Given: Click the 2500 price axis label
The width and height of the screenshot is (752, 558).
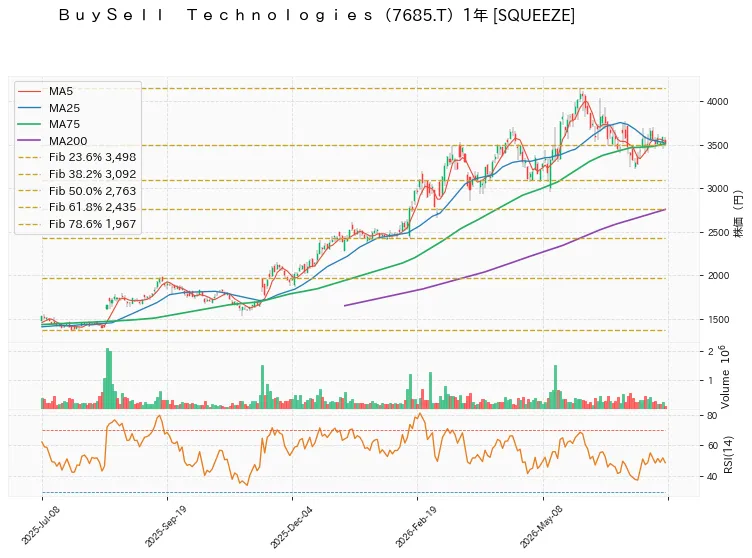Looking at the screenshot, I should [717, 232].
